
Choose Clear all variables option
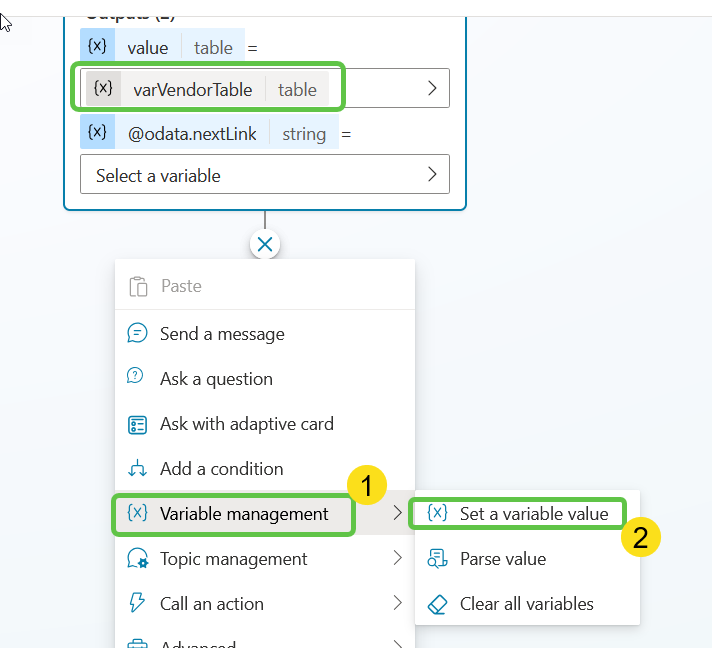pyautogui.click(x=526, y=604)
